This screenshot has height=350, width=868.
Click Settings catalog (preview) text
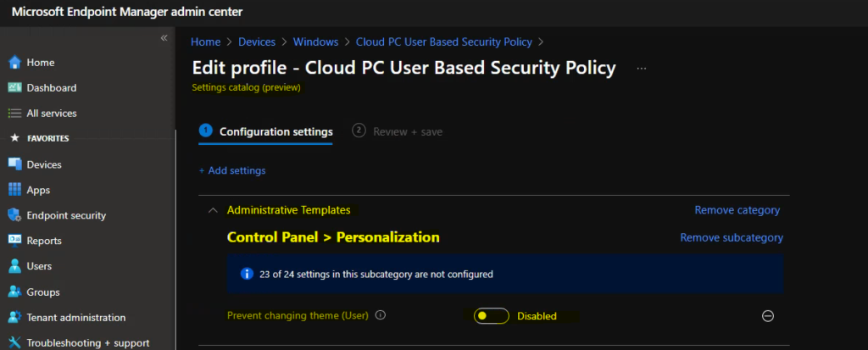coord(247,87)
